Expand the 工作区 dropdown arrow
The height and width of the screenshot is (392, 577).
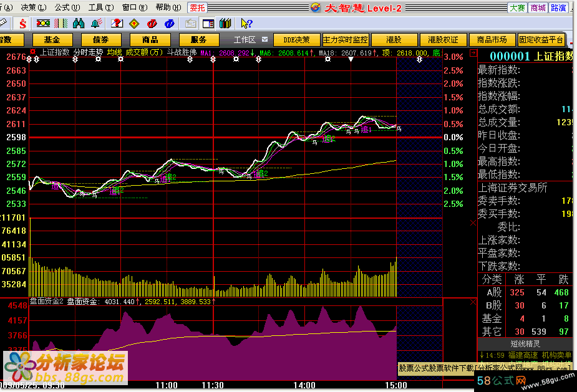(x=264, y=39)
